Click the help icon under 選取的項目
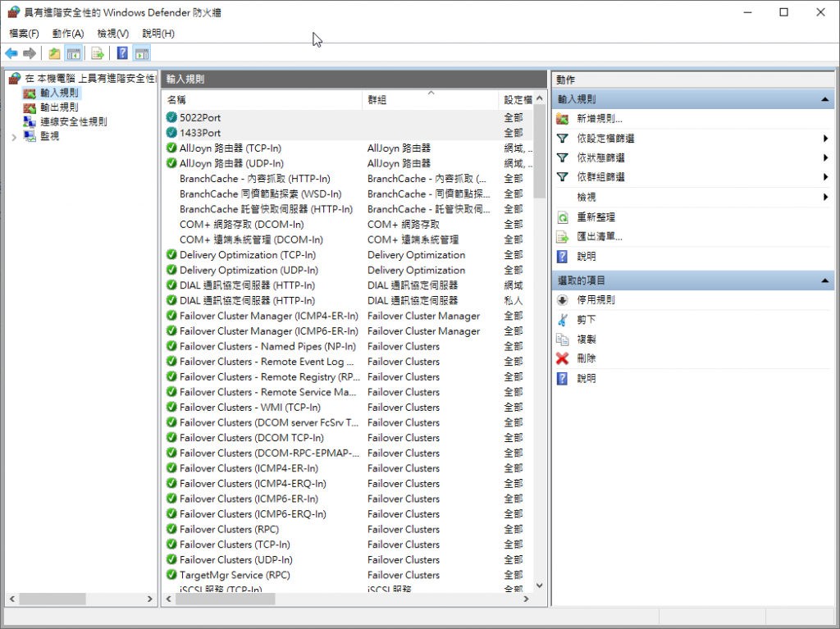 point(562,379)
